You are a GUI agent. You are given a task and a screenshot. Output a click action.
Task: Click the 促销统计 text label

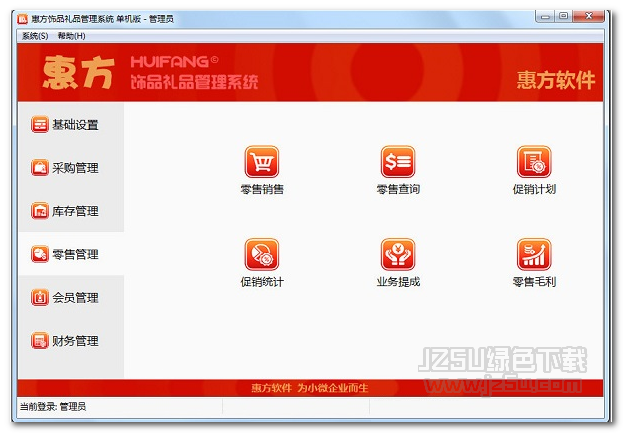pyautogui.click(x=262, y=282)
